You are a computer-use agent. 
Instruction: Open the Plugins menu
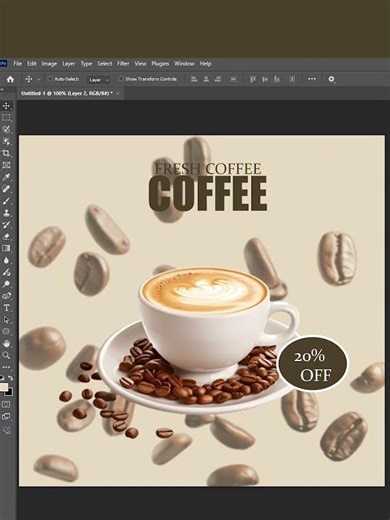click(x=160, y=64)
